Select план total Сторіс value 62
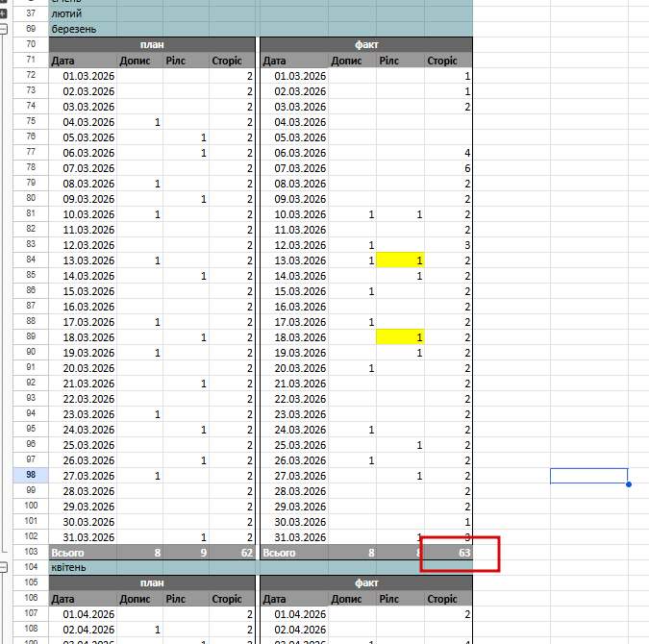 (x=232, y=553)
